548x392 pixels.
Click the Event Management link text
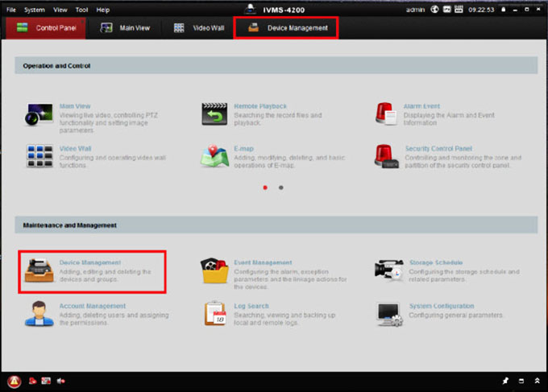point(263,262)
